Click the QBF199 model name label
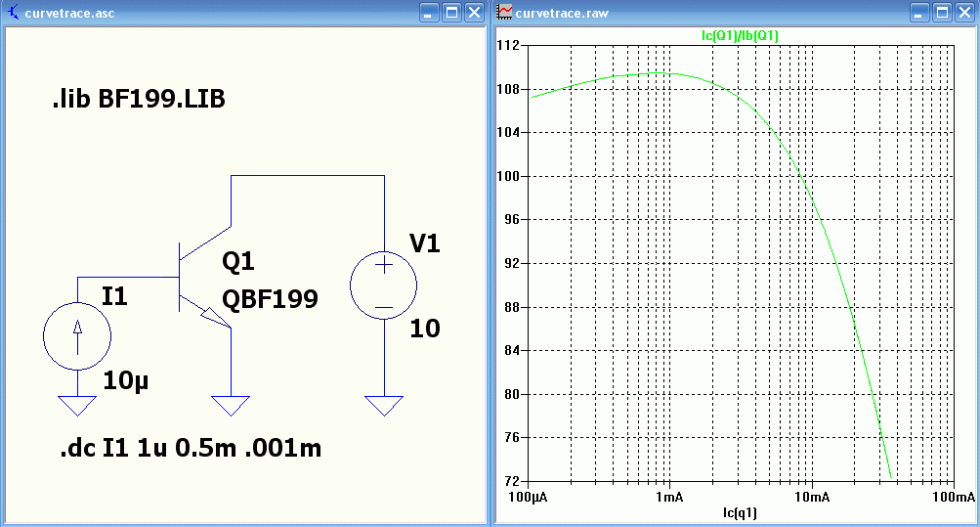 [270, 299]
